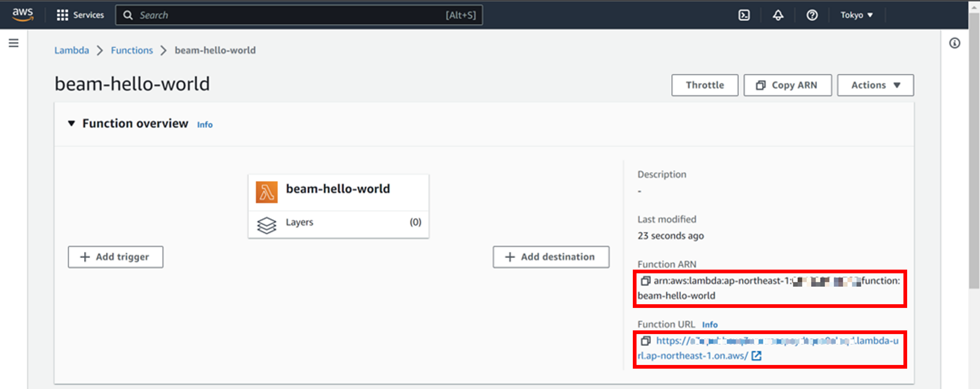Screen dimensions: 980x389
Task: Click the Throttle button
Action: pos(705,85)
